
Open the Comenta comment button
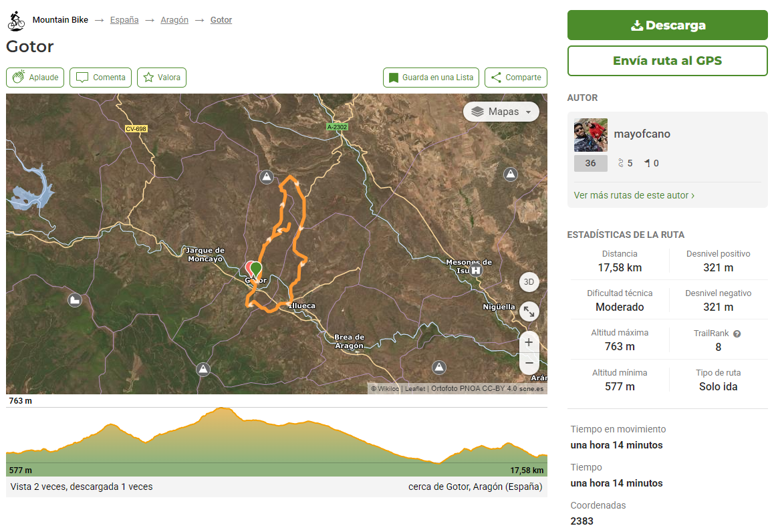tap(100, 78)
